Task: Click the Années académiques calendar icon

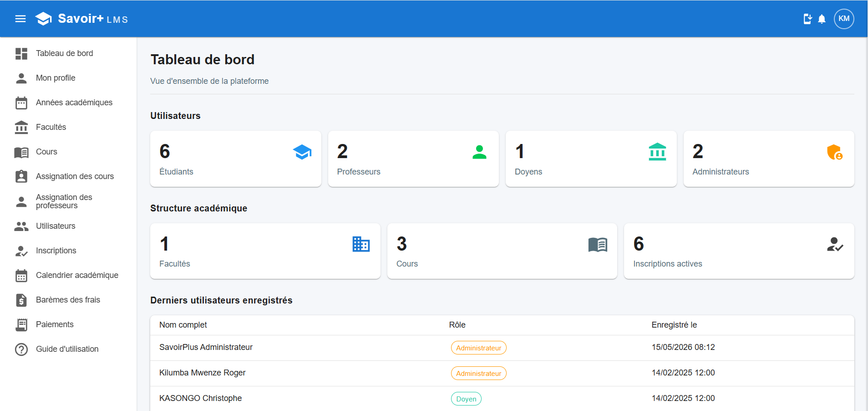Action: coord(21,103)
